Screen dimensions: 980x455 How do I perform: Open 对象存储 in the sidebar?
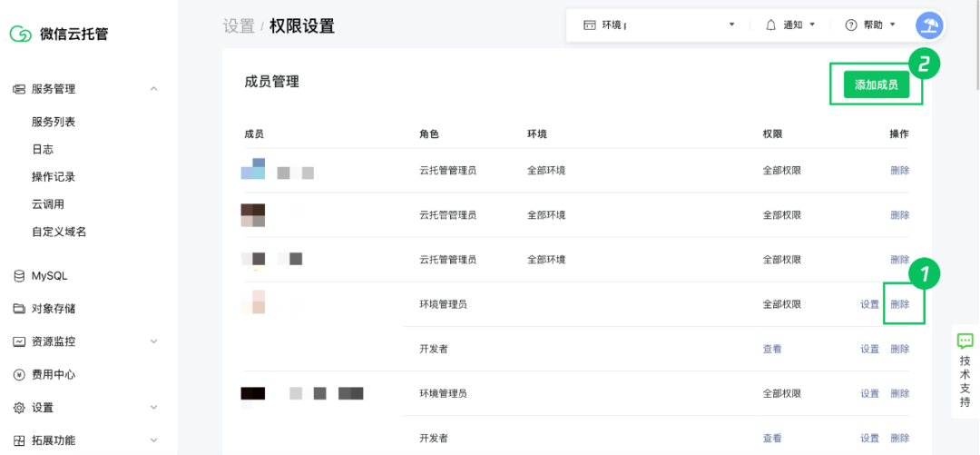coord(54,309)
